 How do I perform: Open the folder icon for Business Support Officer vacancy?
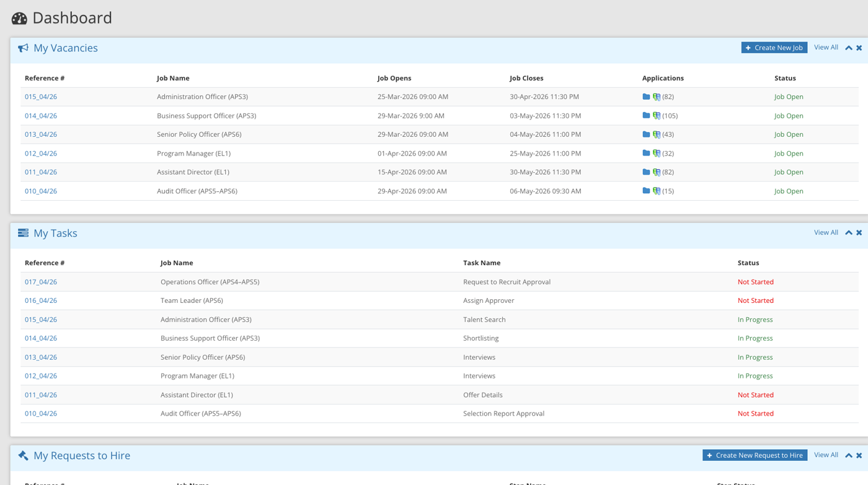[646, 116]
